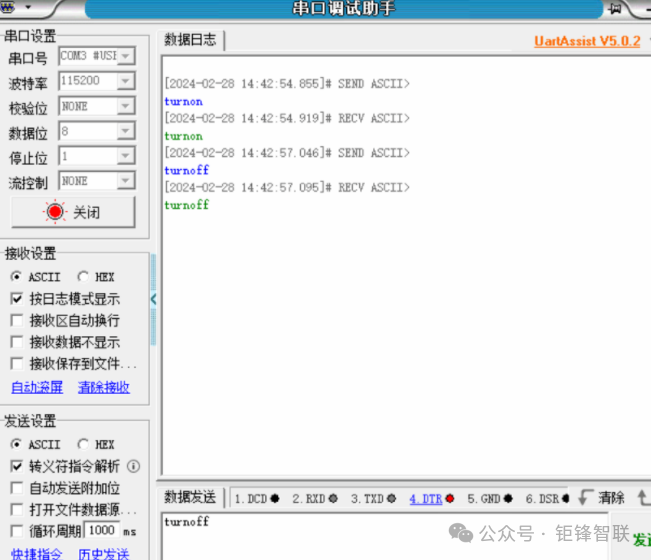Click the 自动滚屏 link
The height and width of the screenshot is (560, 651).
coord(37,387)
